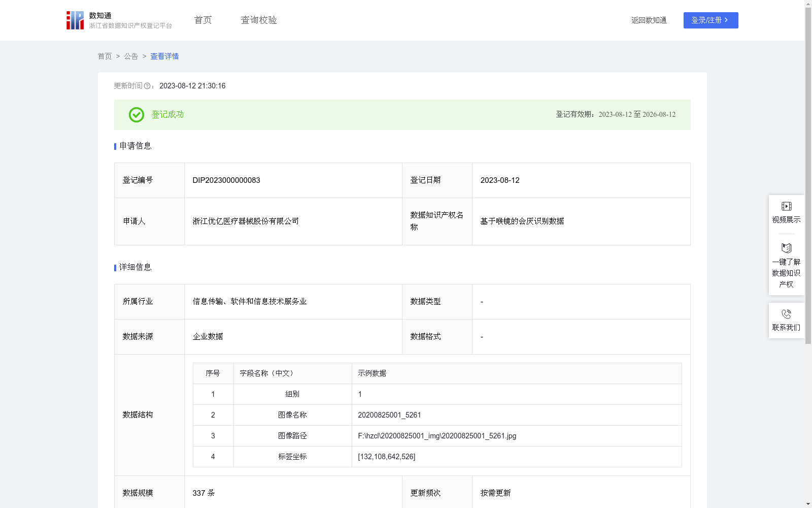Click the update time 2023-08-12 21:30:16
Viewport: 812px width, 508px height.
(x=192, y=86)
